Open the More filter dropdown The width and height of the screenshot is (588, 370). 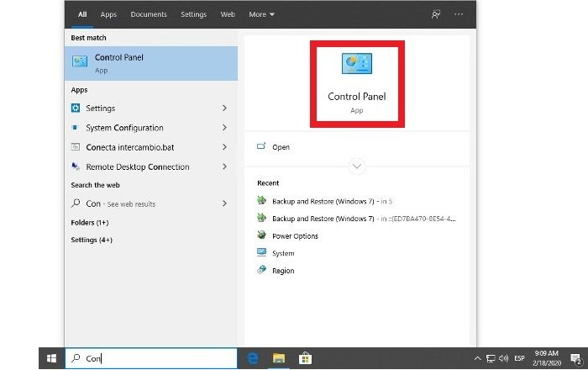[261, 14]
